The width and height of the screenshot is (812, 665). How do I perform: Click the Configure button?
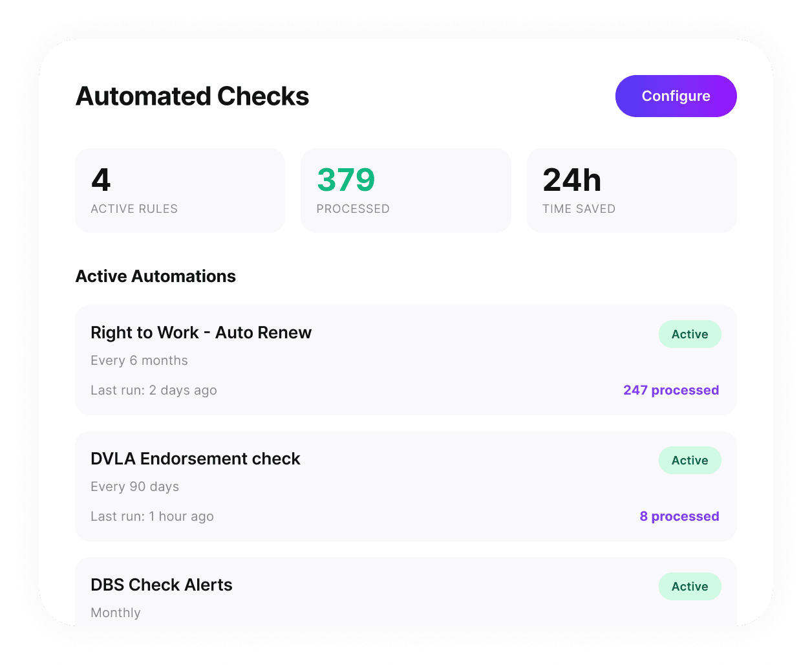pos(676,96)
